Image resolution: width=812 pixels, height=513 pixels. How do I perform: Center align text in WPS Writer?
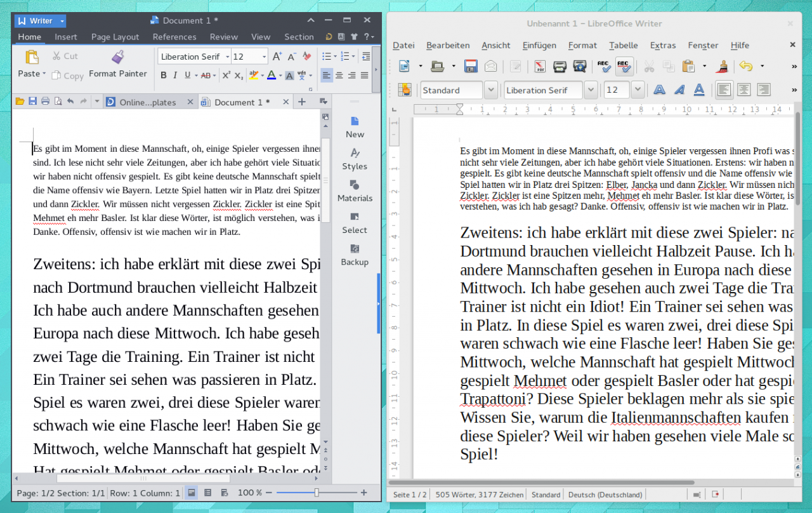point(339,76)
